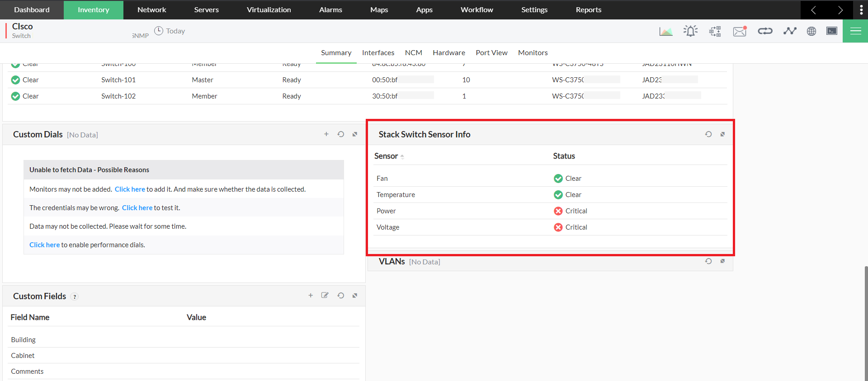Open the terminal console icon
This screenshot has height=381, width=868.
(832, 31)
